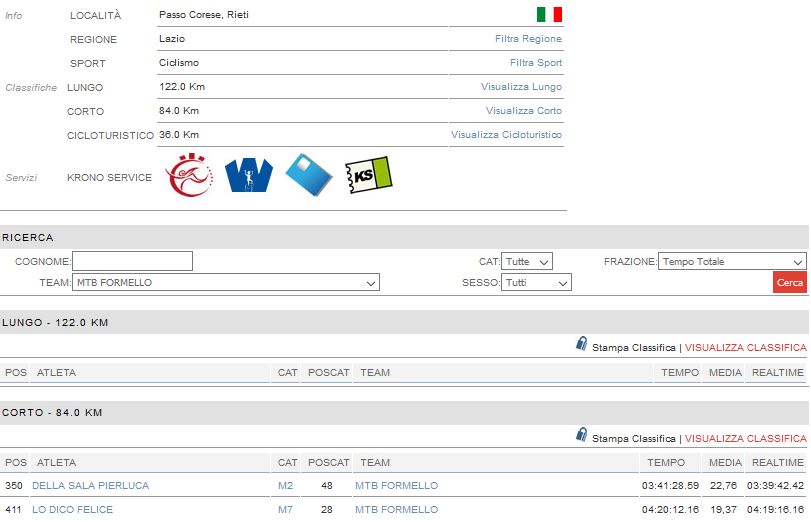This screenshot has width=811, height=522.
Task: Click the Filtra Regione link
Action: click(528, 39)
